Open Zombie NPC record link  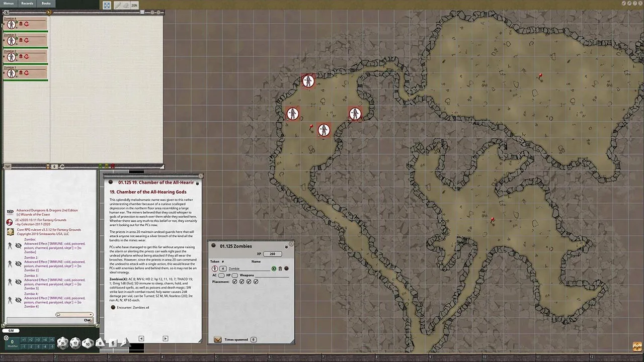(x=286, y=268)
